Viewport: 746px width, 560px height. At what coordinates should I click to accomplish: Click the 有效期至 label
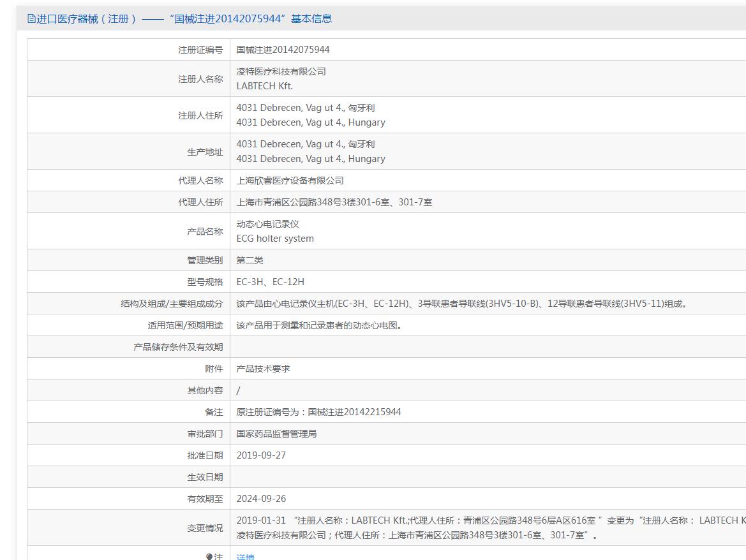tap(205, 499)
